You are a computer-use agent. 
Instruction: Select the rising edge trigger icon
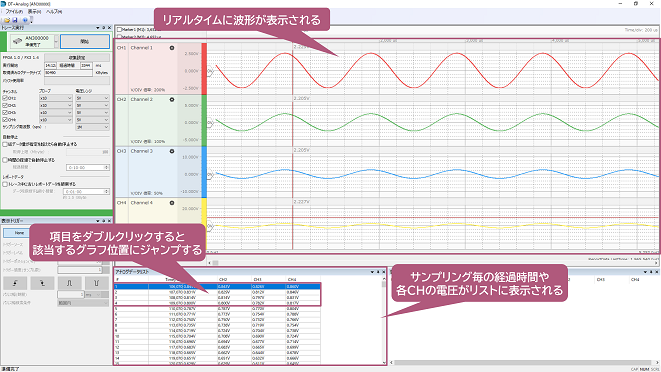click(15, 283)
